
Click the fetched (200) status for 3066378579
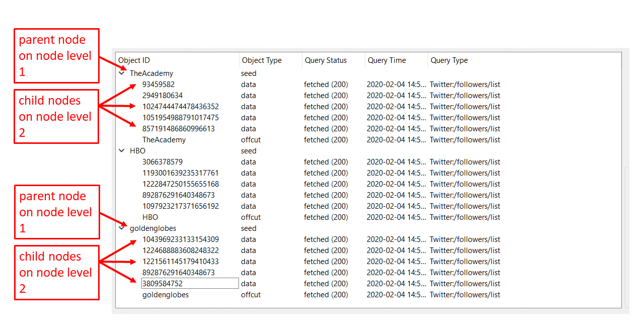point(326,162)
